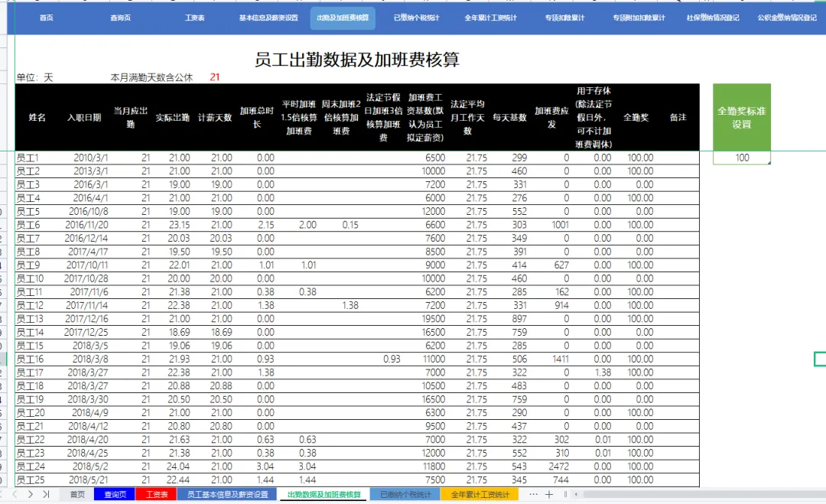Screen dimensions: 826x504
Task: Select daily base cell 897
Action: coord(509,319)
